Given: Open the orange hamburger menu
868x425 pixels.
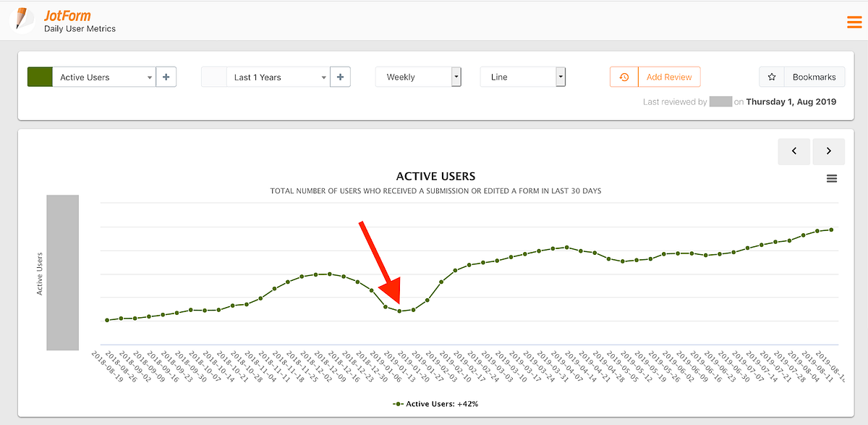Looking at the screenshot, I should tap(854, 22).
